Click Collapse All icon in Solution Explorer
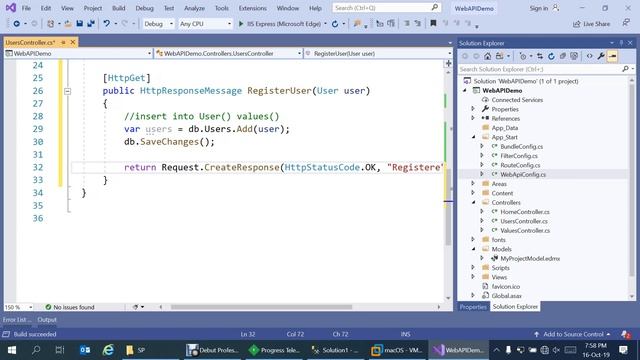This screenshot has height=360, width=640. pos(563,56)
